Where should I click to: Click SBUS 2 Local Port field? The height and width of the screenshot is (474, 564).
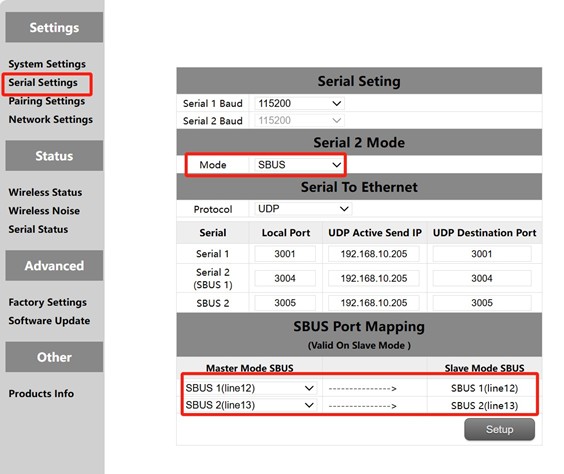click(285, 303)
